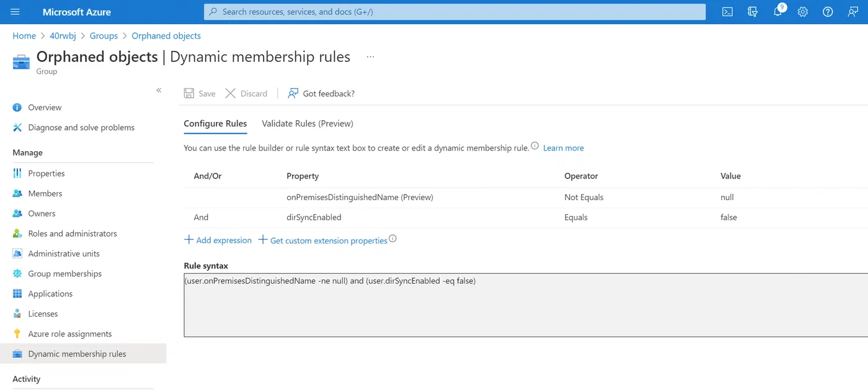Go to Orphaned objects breadcrumb
The width and height of the screenshot is (868, 391).
pos(166,36)
